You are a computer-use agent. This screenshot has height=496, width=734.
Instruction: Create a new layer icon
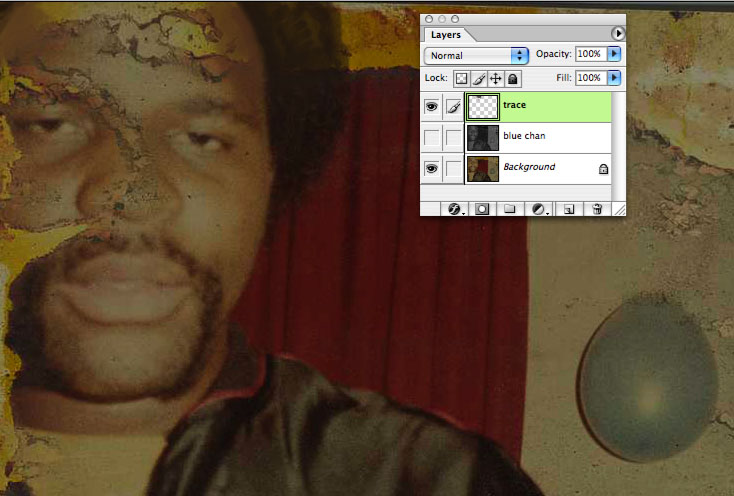click(569, 209)
